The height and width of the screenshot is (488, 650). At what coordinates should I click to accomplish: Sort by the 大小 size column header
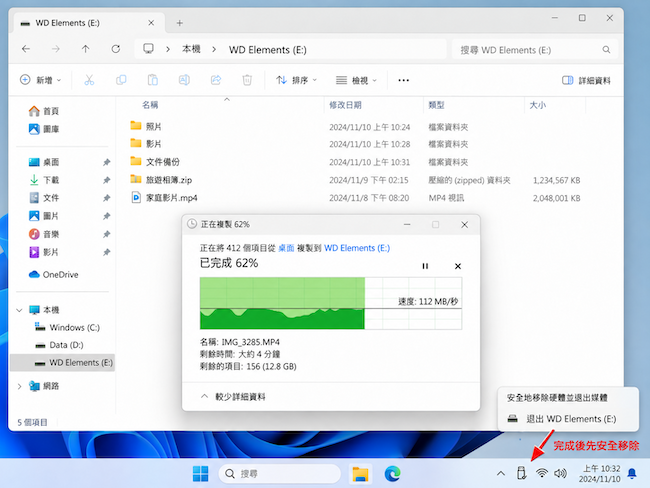point(538,105)
